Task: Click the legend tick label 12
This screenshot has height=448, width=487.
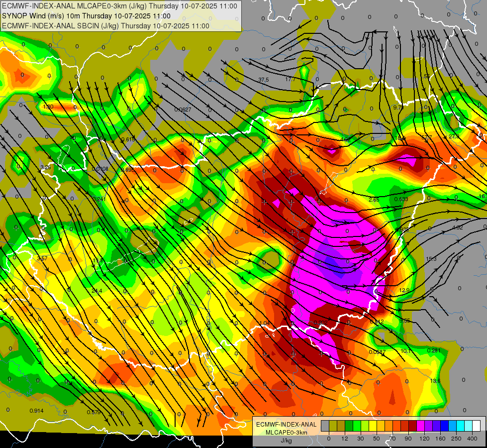Action: tap(345, 439)
